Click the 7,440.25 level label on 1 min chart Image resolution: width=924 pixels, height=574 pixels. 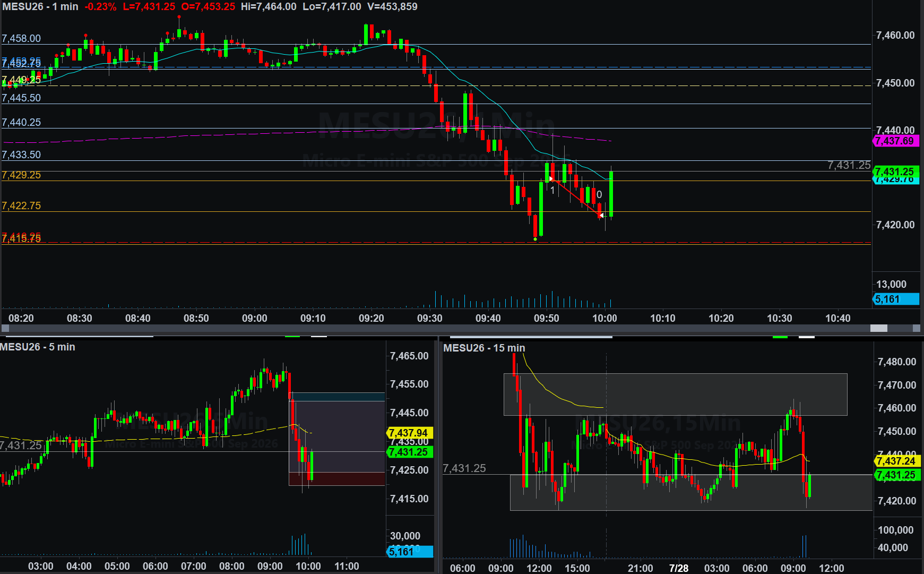tap(21, 122)
